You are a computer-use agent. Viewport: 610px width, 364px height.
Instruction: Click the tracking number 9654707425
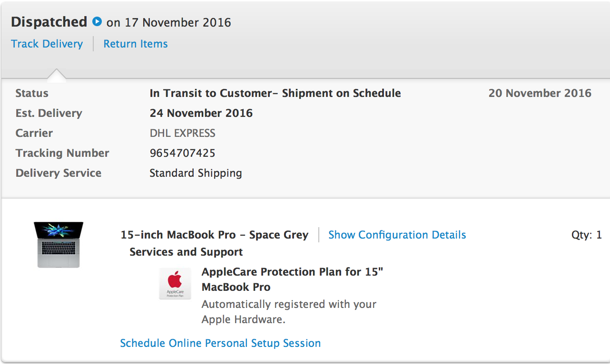(182, 153)
